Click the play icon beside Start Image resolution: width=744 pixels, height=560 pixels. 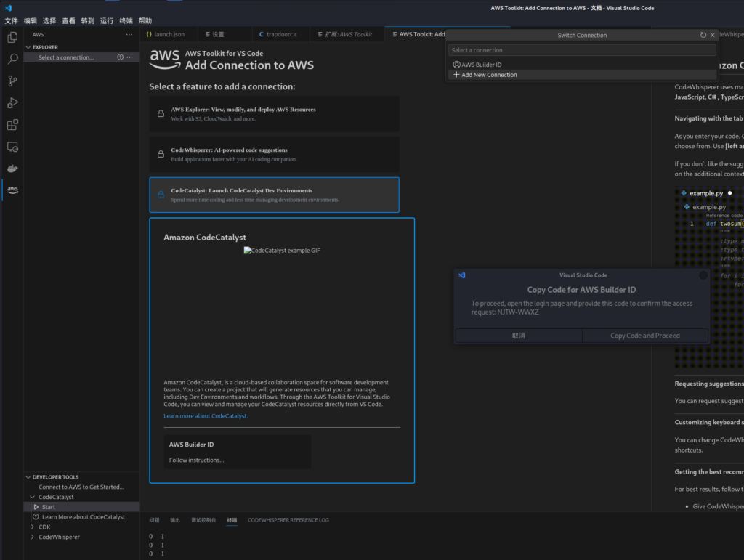pos(36,507)
